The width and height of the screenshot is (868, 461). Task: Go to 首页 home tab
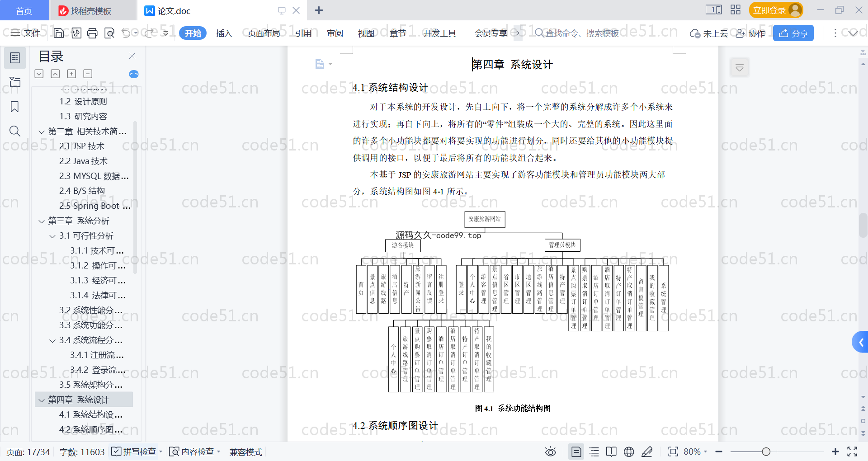point(24,10)
